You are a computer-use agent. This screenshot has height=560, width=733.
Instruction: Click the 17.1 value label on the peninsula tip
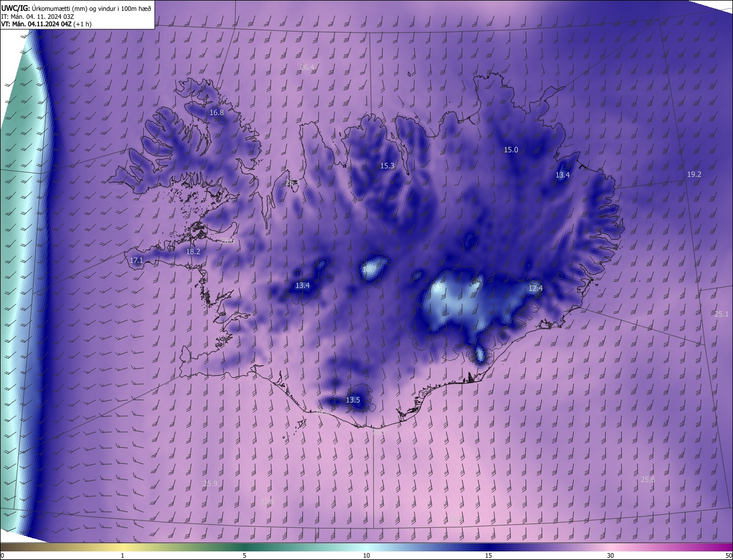[x=136, y=261]
